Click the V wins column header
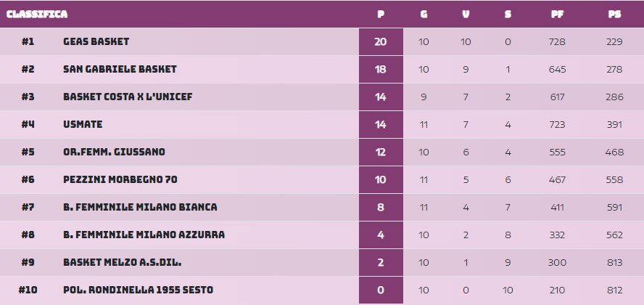Image resolution: width=644 pixels, height=305 pixels. tap(466, 14)
